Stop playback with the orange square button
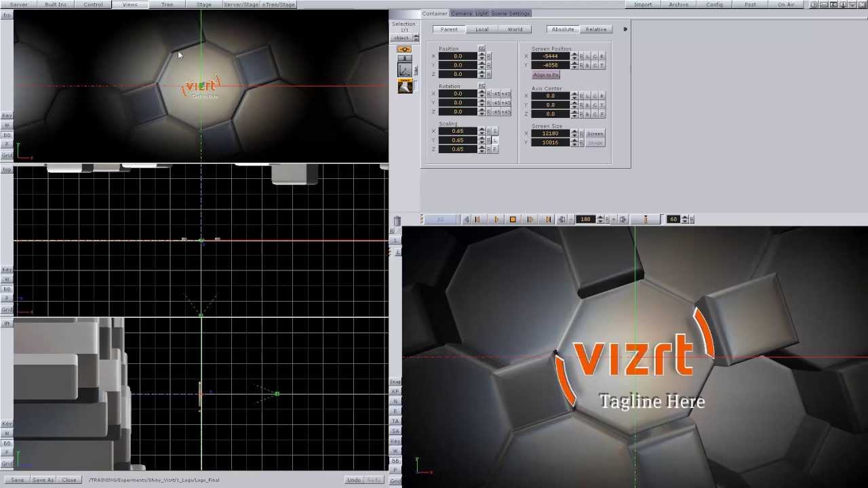Screen dimensions: 868x488 [513, 220]
